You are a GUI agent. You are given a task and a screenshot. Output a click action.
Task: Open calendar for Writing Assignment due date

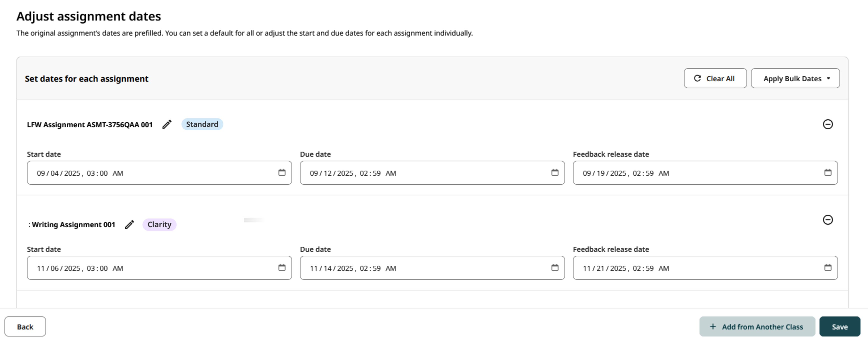(555, 268)
